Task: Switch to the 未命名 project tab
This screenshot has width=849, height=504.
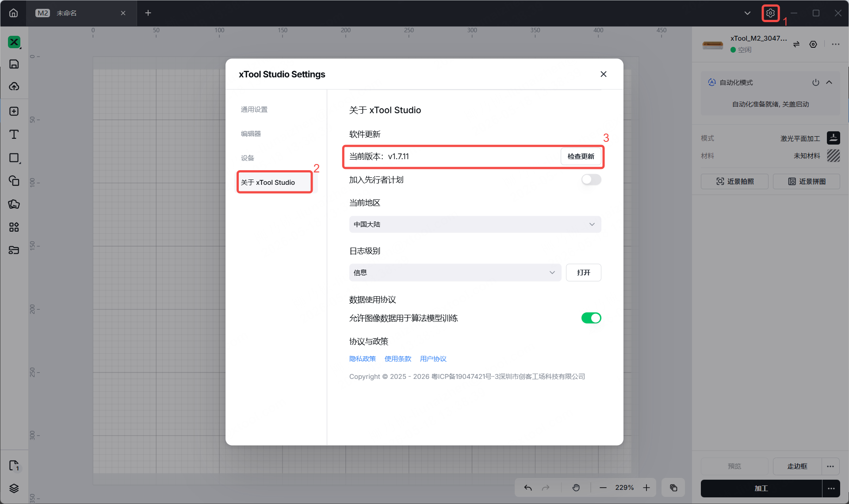Action: click(x=82, y=13)
